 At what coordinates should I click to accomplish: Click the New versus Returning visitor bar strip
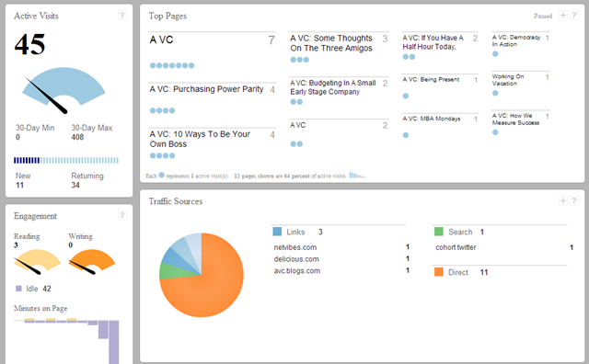[x=66, y=160]
